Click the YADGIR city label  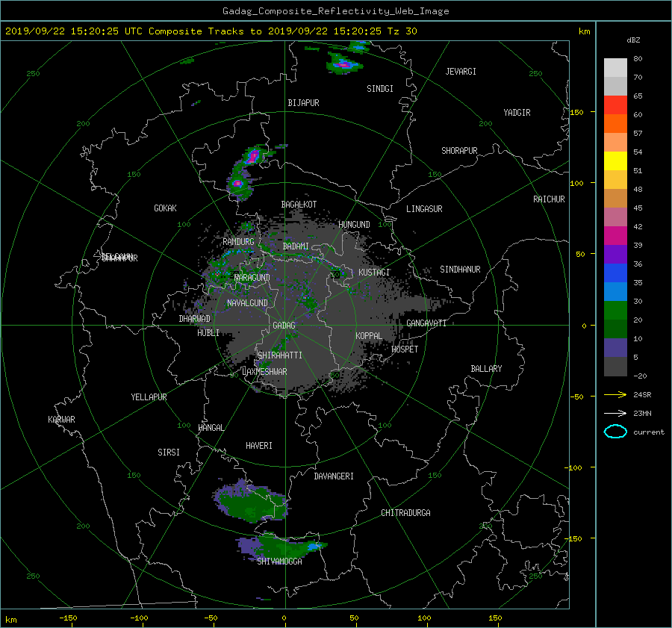517,113
